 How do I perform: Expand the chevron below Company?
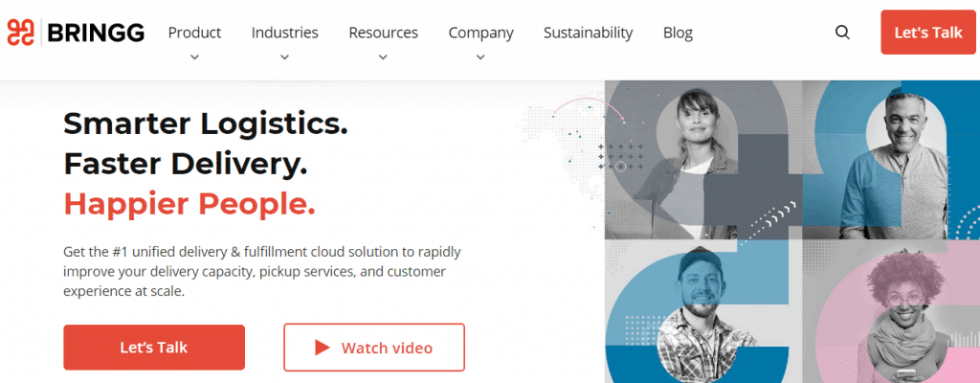[480, 57]
